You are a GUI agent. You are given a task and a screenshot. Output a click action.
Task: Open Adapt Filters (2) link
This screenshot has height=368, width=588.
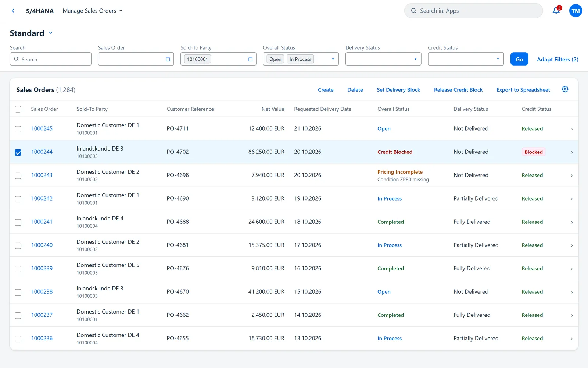click(557, 59)
